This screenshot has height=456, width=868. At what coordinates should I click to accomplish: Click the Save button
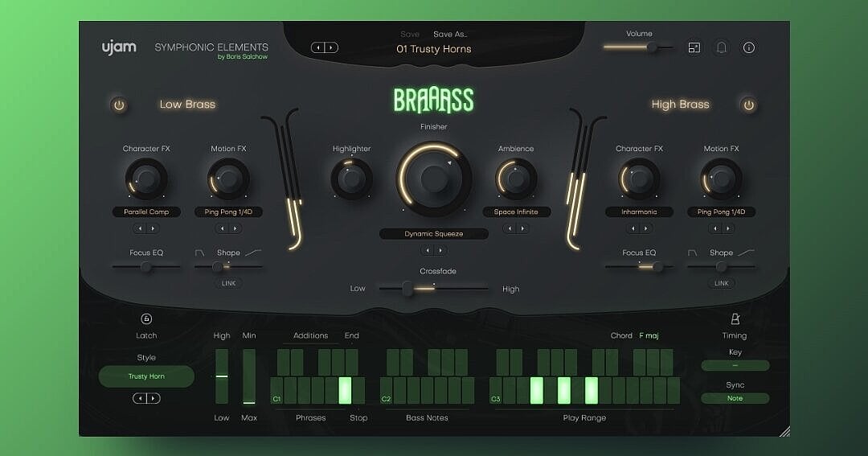coord(410,35)
